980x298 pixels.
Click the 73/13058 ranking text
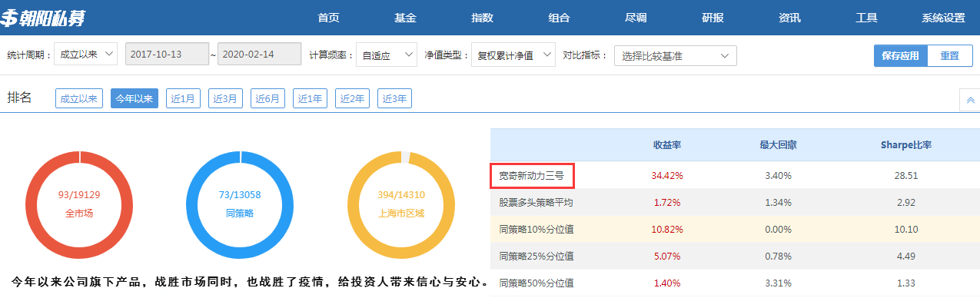[240, 194]
